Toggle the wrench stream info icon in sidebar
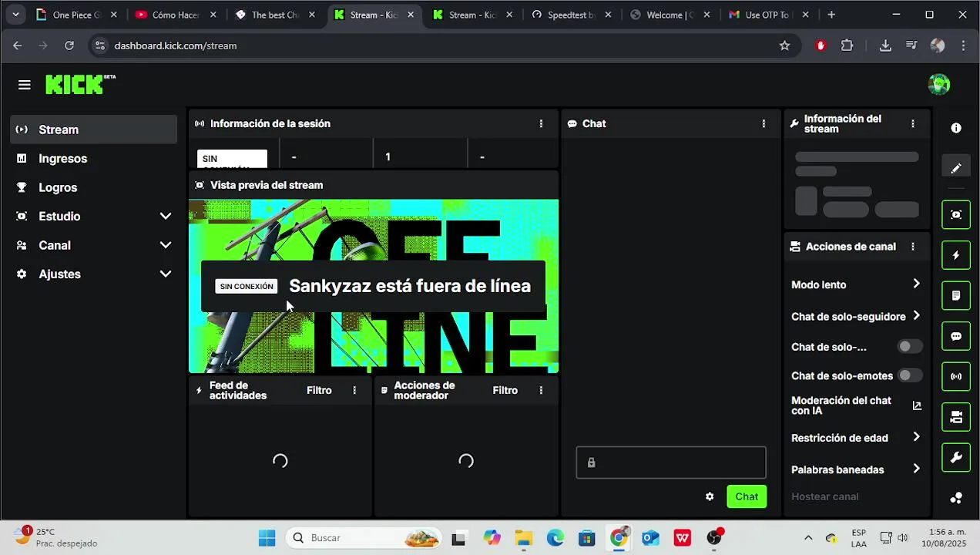The height and width of the screenshot is (555, 980). click(x=956, y=457)
